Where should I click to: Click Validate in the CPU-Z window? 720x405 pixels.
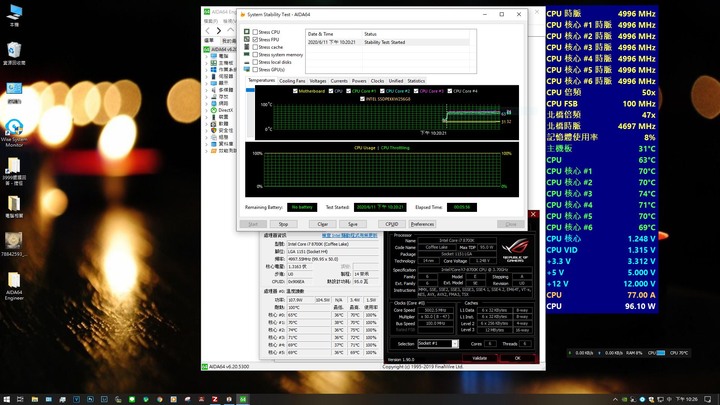coord(479,358)
